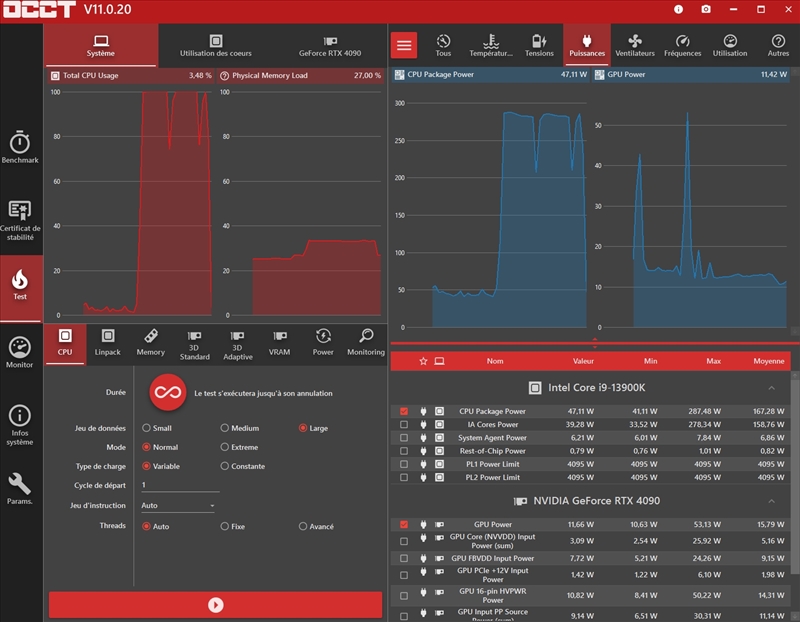This screenshot has width=800, height=622.
Task: Open Infos système in sidebar
Action: point(20,423)
